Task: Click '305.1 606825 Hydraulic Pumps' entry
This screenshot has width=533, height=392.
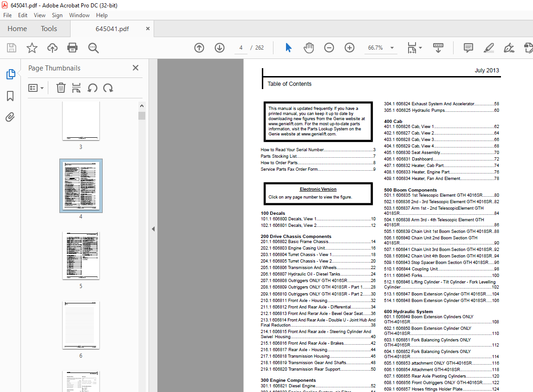Action: [x=441, y=110]
